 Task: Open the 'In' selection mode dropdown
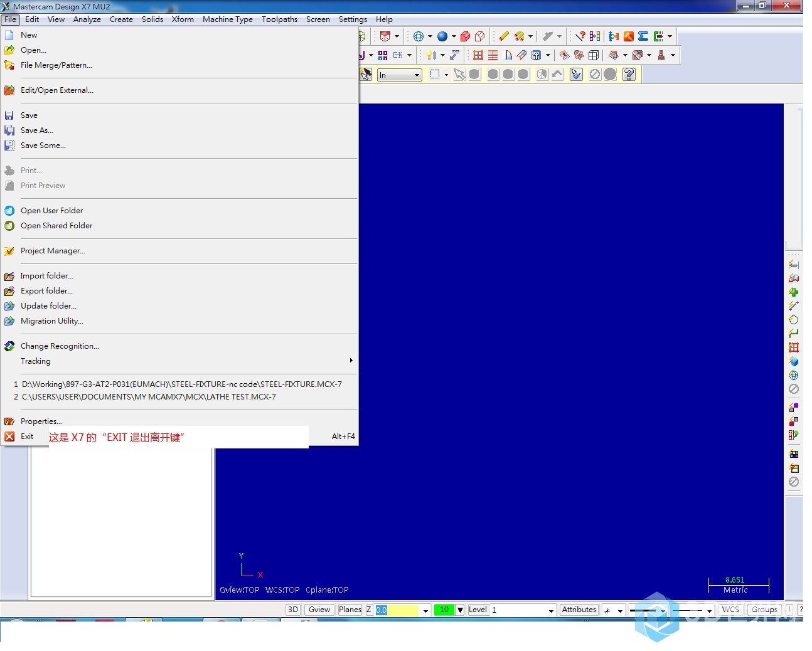tap(400, 75)
